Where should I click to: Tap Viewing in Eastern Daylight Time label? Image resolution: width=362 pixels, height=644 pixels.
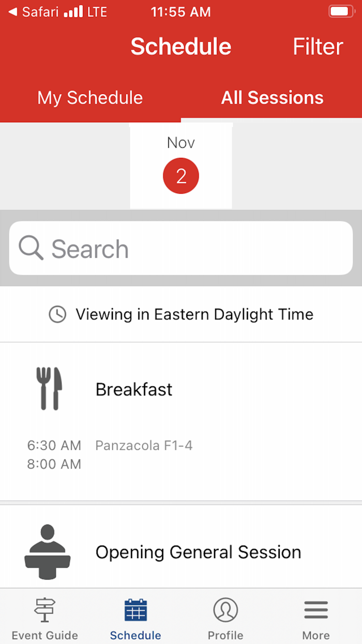(194, 314)
